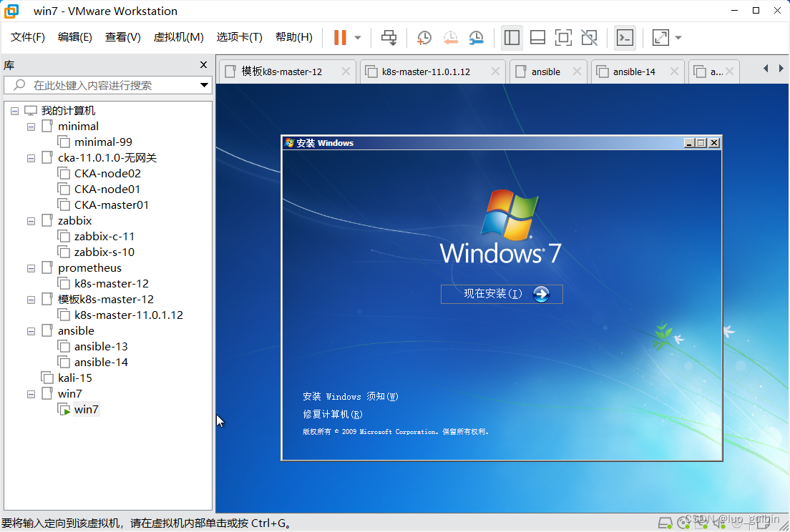Screen dimensions: 790x532
Task: Collapse the ansible folder node
Action: coord(31,331)
